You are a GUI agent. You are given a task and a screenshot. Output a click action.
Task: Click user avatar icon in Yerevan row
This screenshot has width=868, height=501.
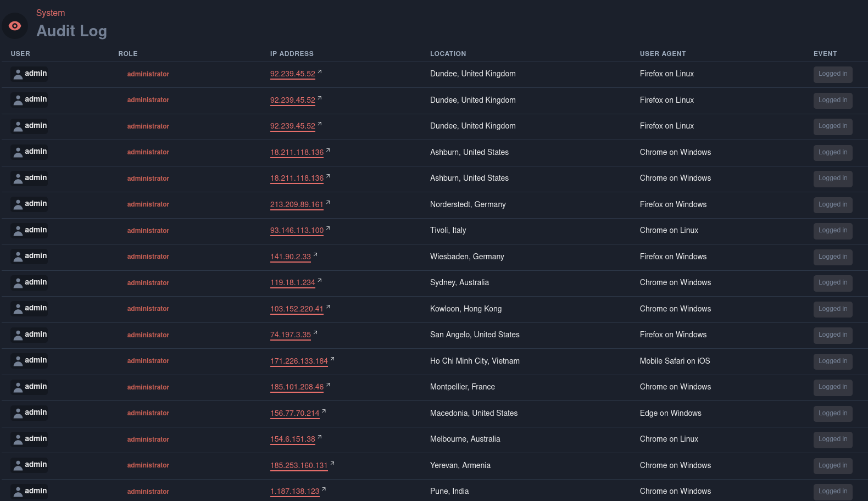(x=18, y=465)
